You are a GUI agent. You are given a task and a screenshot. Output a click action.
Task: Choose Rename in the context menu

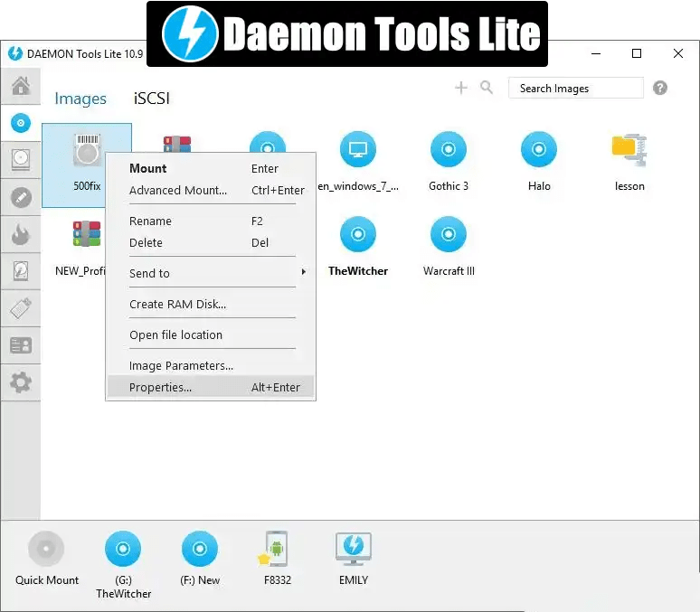point(211,221)
